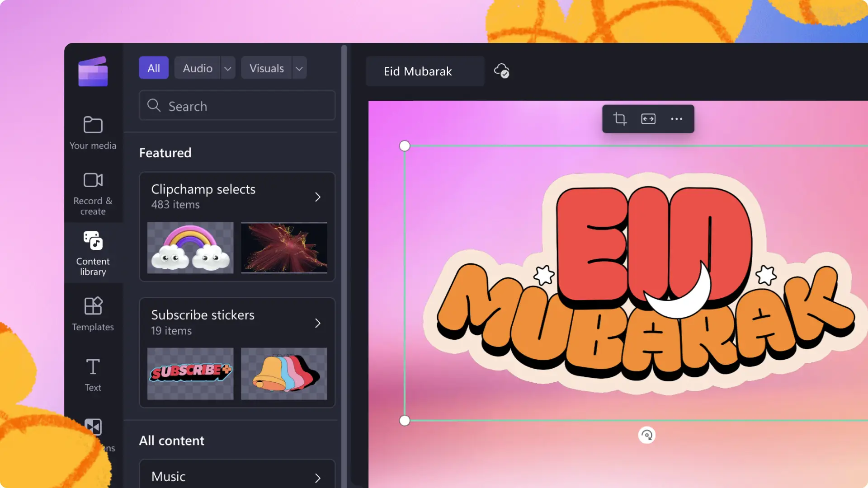Click the resize/swap icon in toolbar
This screenshot has width=868, height=488.
(x=648, y=118)
